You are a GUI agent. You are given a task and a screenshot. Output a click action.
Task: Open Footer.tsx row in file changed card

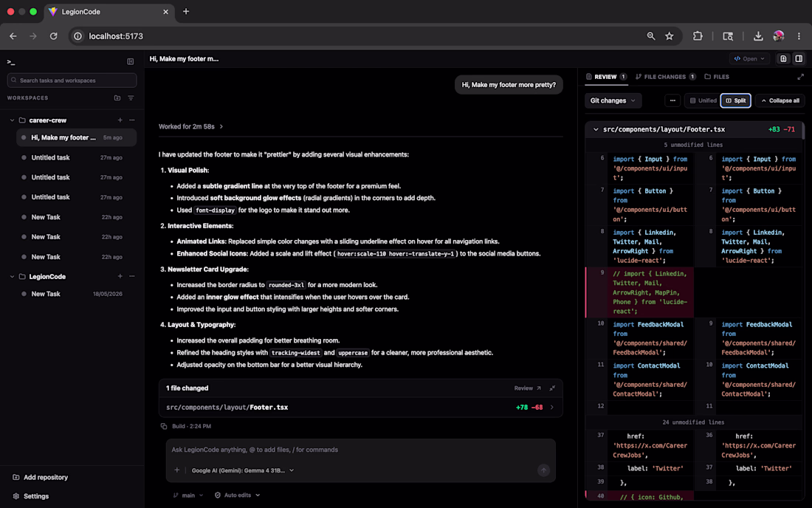360,408
